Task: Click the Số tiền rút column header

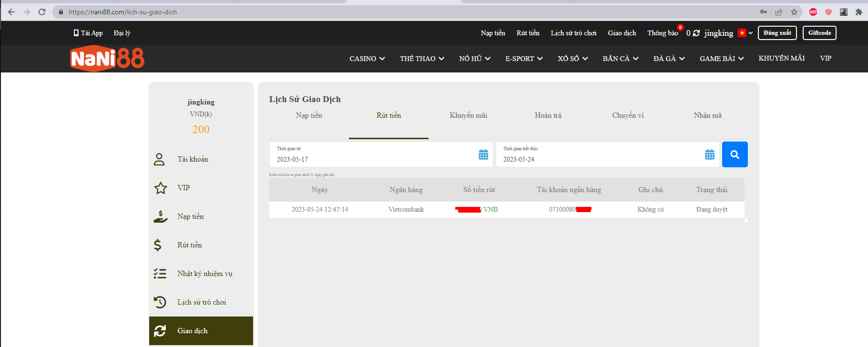Action: 479,190
